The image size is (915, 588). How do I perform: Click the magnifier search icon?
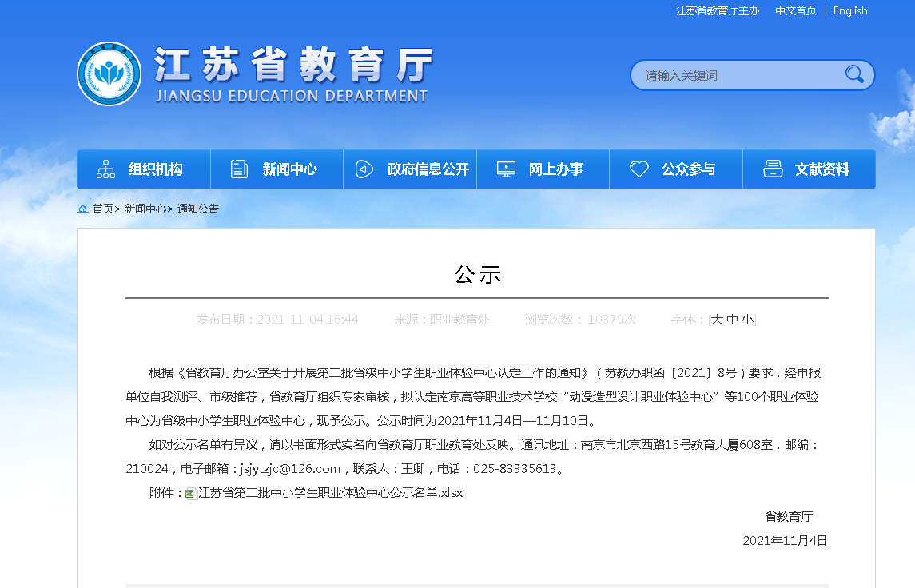854,74
